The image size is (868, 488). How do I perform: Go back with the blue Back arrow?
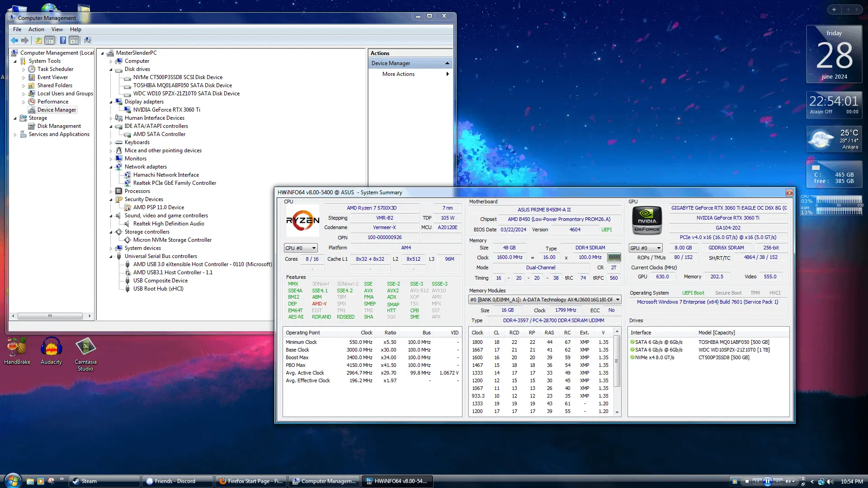[14, 41]
